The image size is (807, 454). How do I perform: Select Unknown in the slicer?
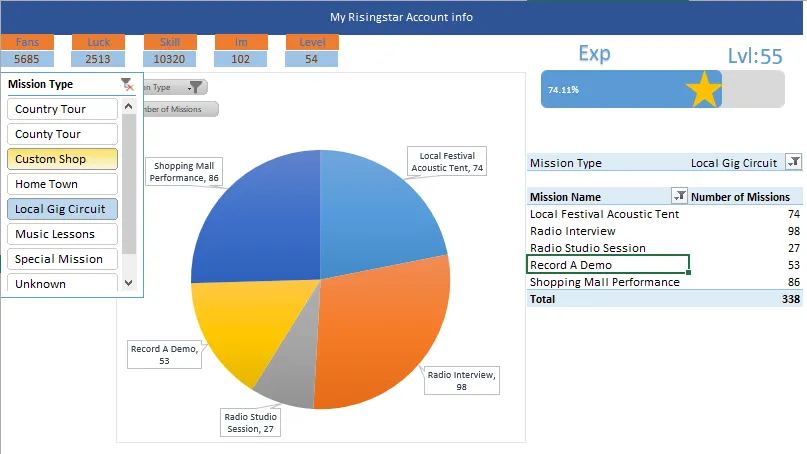[62, 283]
